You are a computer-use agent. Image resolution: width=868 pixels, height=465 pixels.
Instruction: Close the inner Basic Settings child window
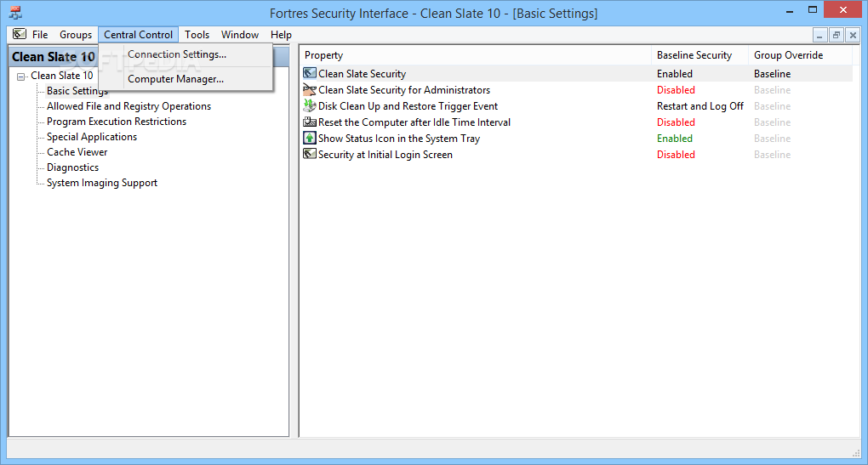pos(853,36)
